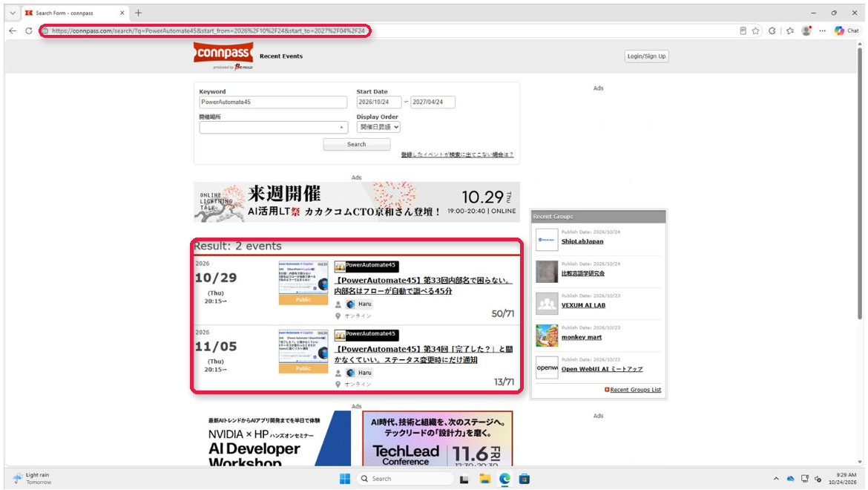Image resolution: width=868 pixels, height=490 pixels.
Task: Click the Keyword input field
Action: point(273,102)
